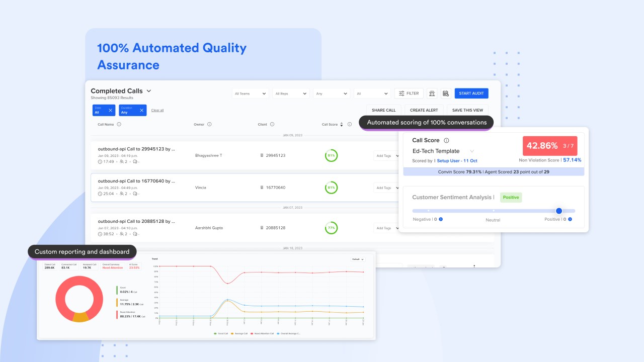Click the Setup User - 11 Oct link

(x=457, y=161)
